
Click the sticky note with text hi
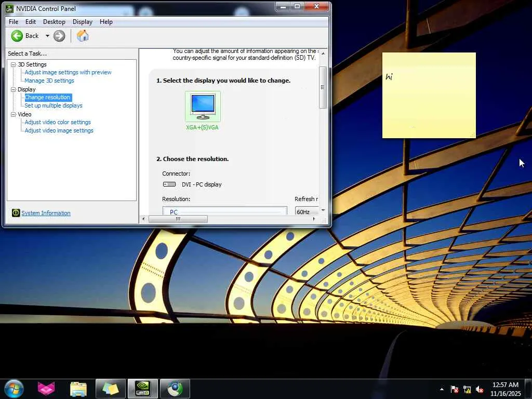429,96
